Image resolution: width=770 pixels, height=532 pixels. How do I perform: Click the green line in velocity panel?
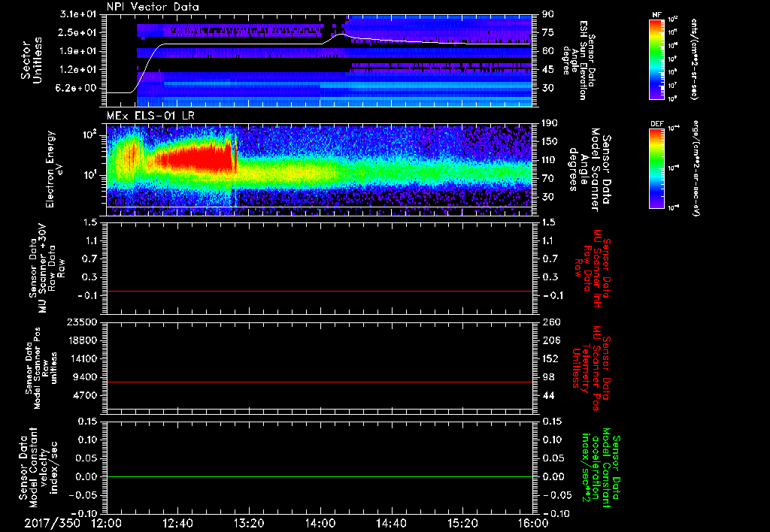pos(320,477)
